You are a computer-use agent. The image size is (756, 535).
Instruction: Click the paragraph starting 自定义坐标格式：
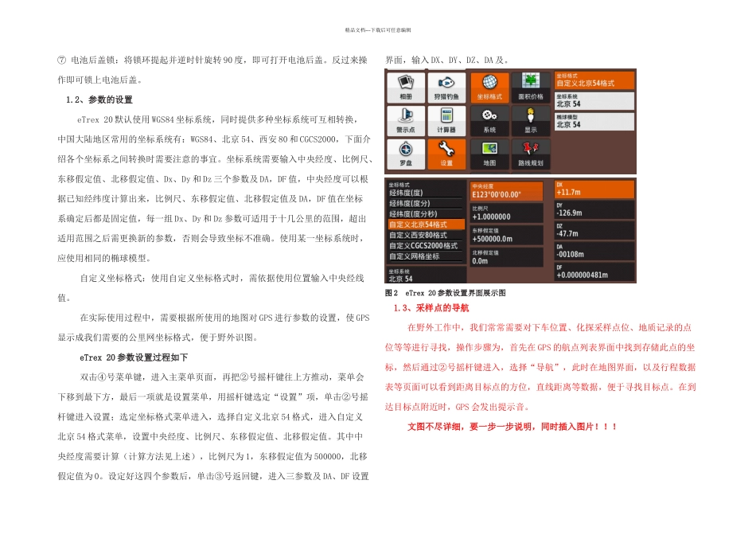pos(212,288)
